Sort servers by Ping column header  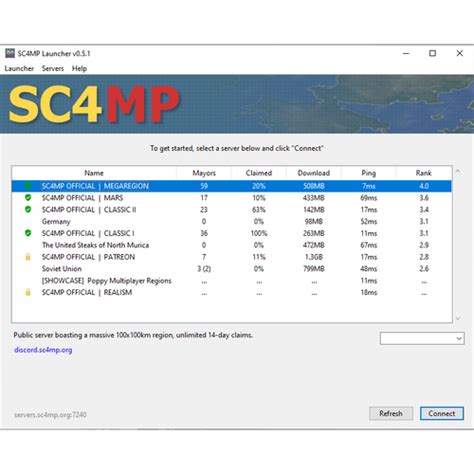tap(369, 173)
